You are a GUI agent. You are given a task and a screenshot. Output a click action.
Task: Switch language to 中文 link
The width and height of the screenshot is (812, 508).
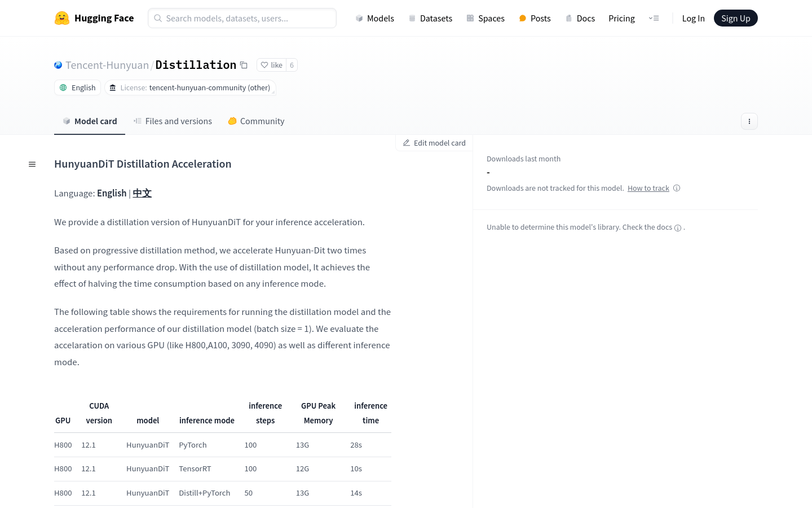click(142, 193)
